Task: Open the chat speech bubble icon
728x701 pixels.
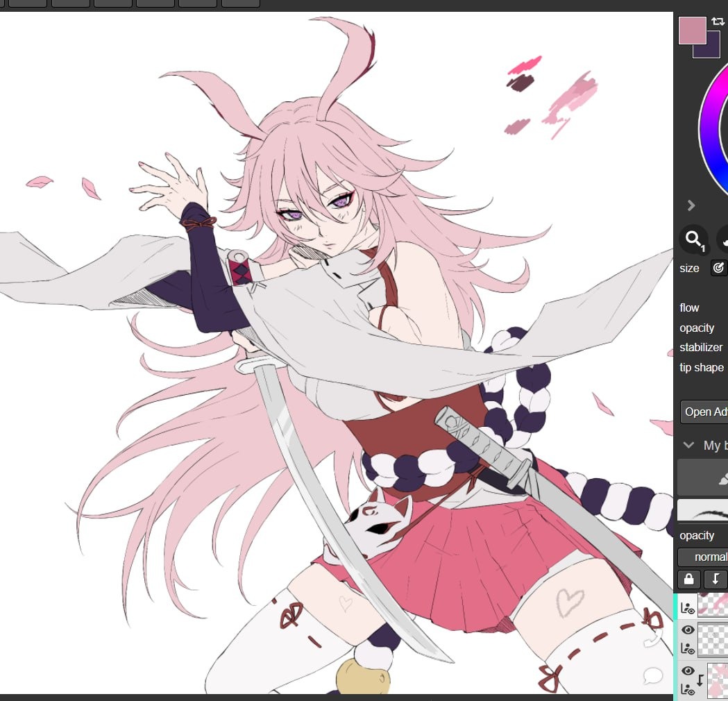Action: 653,675
